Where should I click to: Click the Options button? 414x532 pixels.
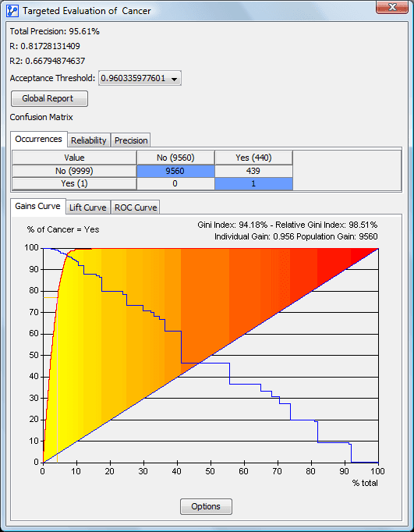(x=206, y=506)
